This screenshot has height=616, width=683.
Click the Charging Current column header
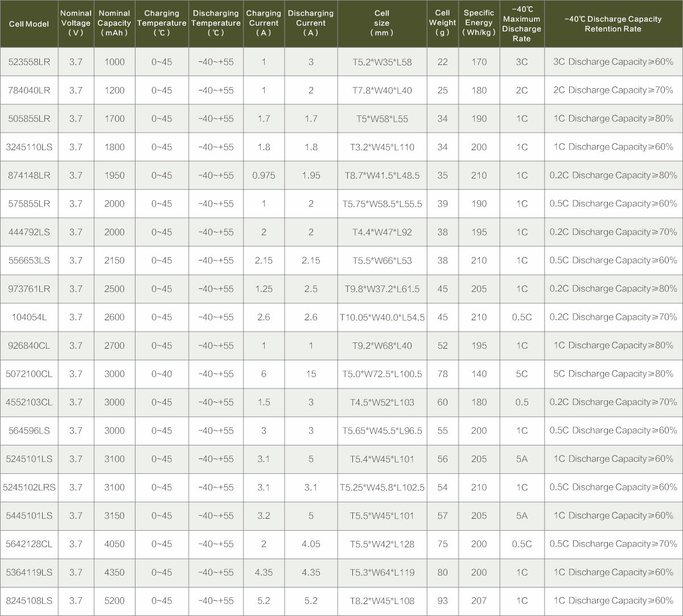(264, 24)
